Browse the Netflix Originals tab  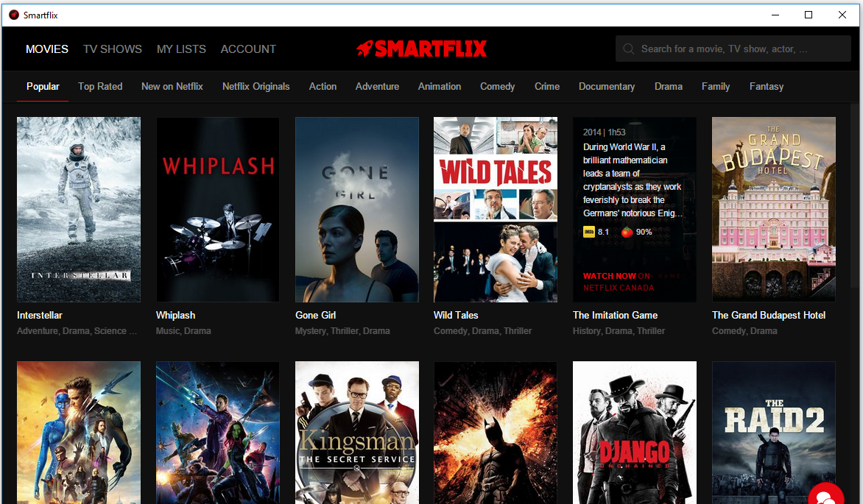[x=256, y=86]
